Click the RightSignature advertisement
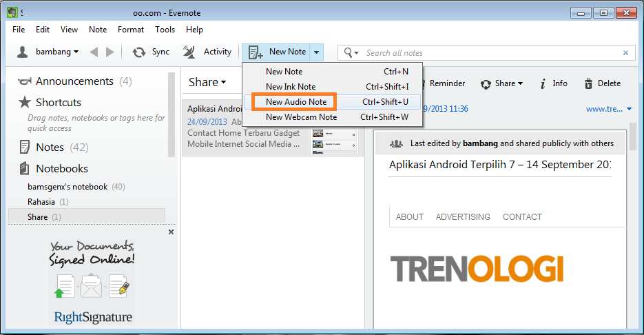The image size is (644, 335). tap(92, 283)
